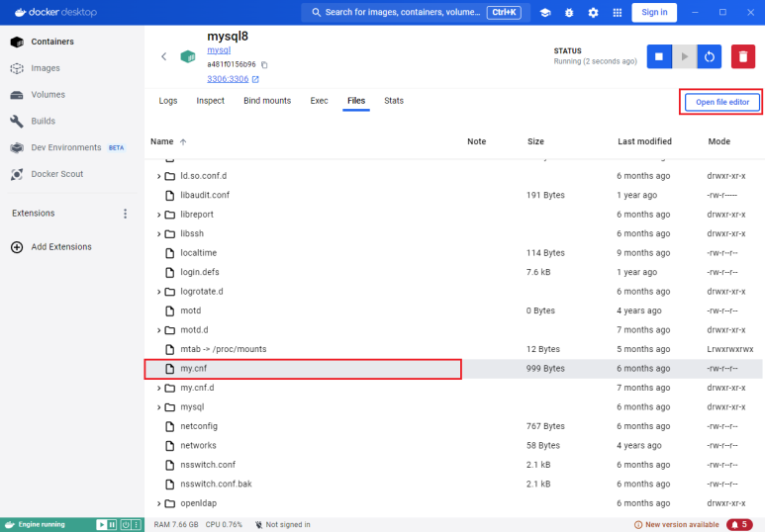Switch to the Stats tab
Image resolution: width=765 pixels, height=532 pixels.
(394, 101)
